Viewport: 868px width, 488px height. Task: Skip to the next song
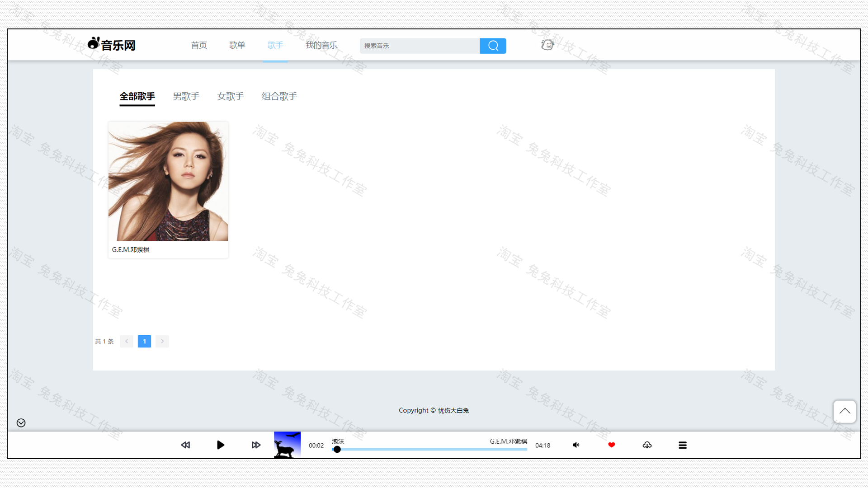[255, 445]
